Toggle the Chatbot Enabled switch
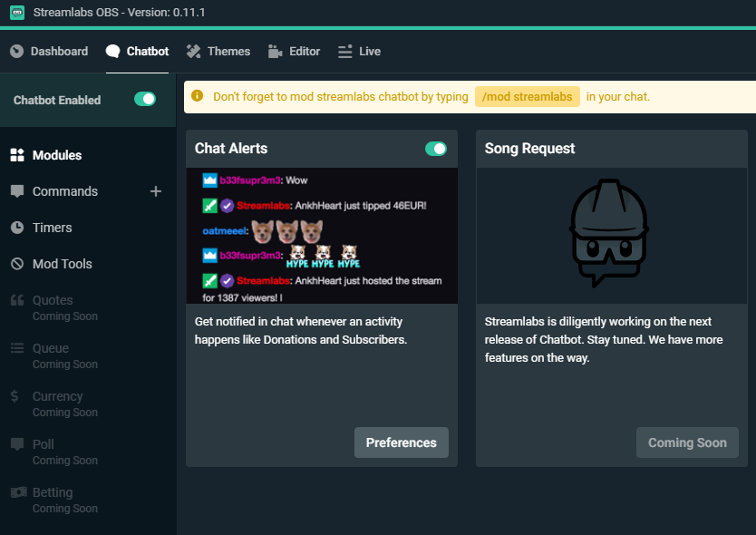756x535 pixels. (145, 100)
